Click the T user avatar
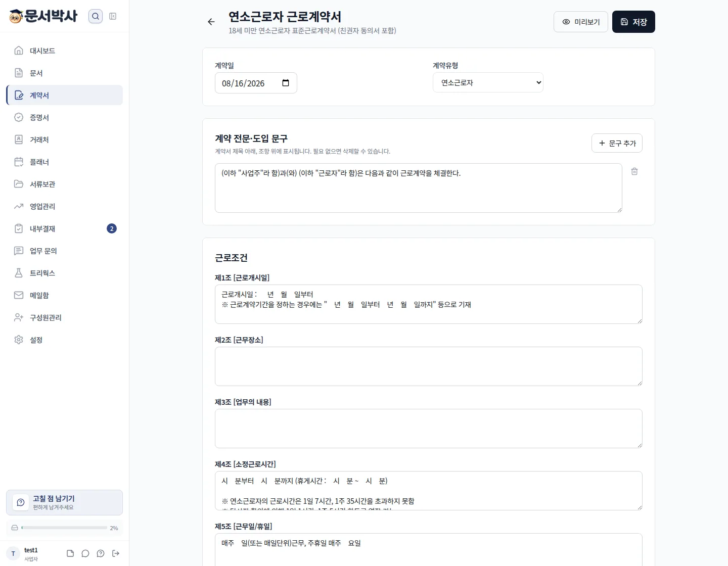Screen dimensions: 728x566 coord(13,553)
